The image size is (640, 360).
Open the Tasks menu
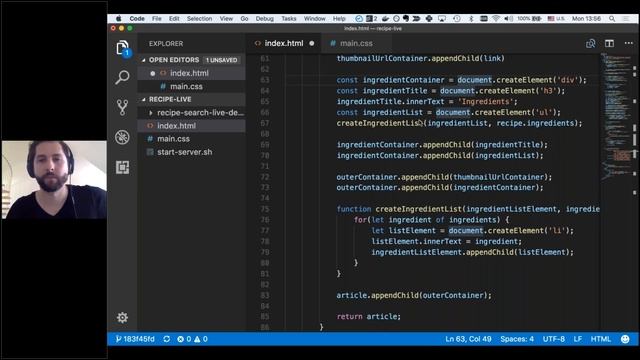[x=289, y=18]
